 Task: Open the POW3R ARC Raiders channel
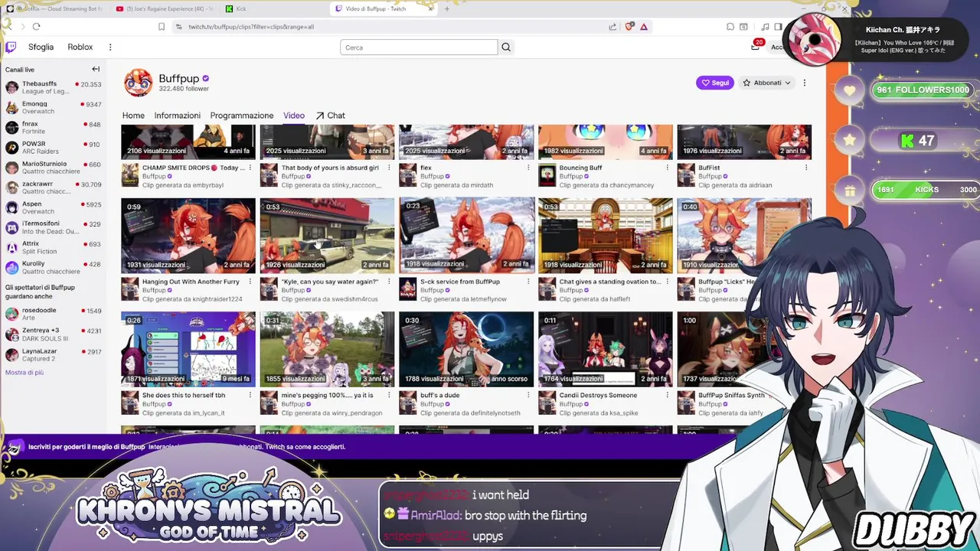point(53,147)
